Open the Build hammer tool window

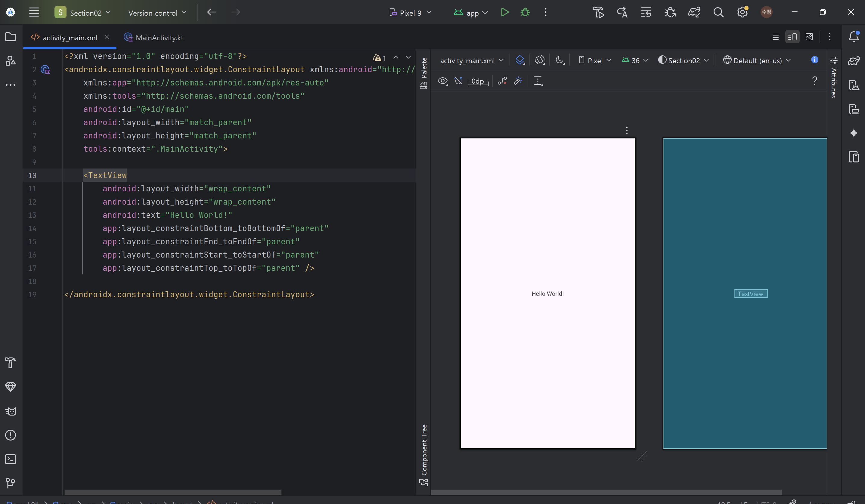(10, 363)
